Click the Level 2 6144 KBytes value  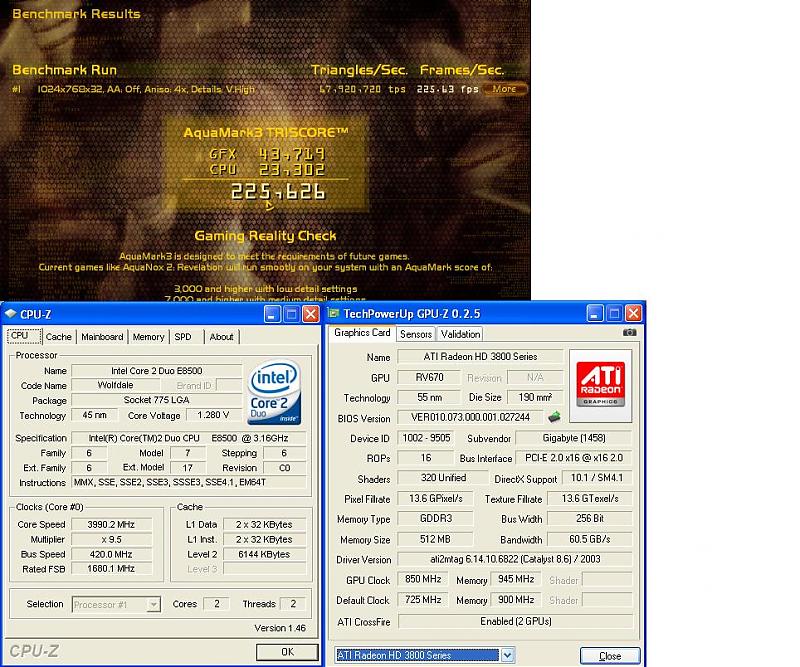click(x=264, y=554)
